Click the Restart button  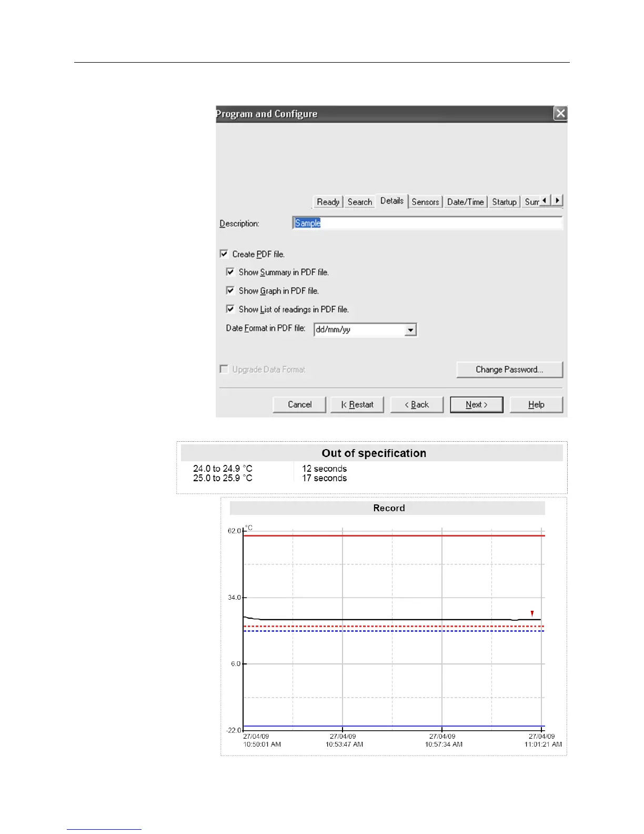click(357, 405)
